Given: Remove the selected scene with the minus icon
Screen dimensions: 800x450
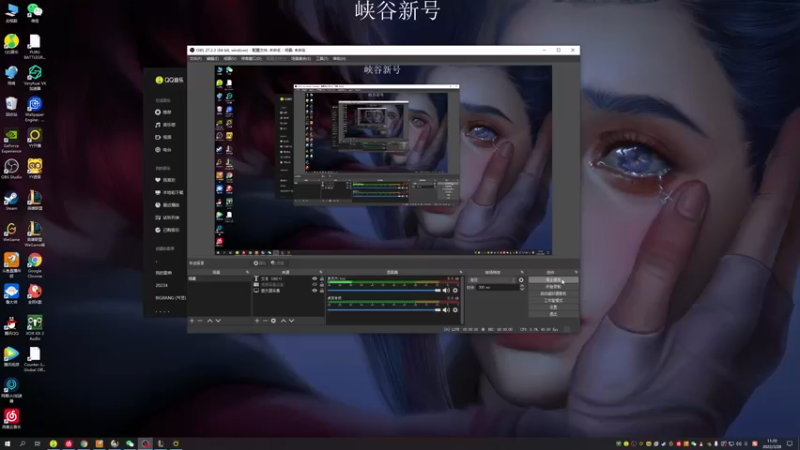Looking at the screenshot, I should (200, 321).
